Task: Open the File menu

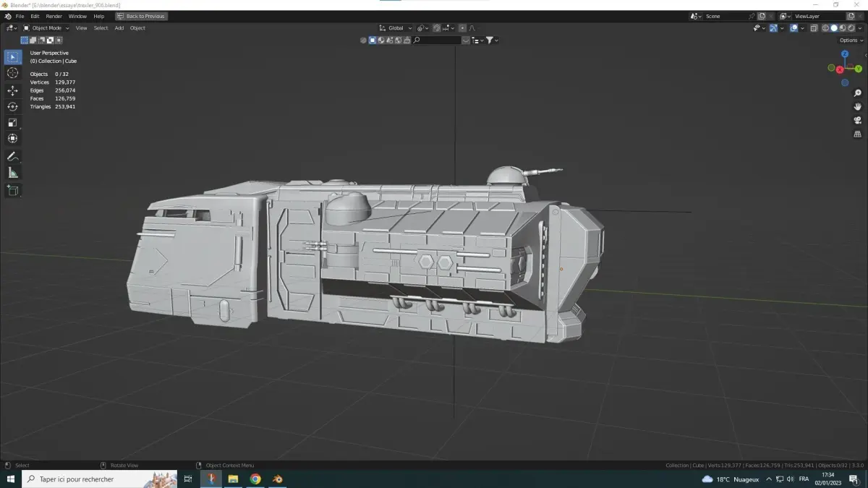Action: [20, 16]
